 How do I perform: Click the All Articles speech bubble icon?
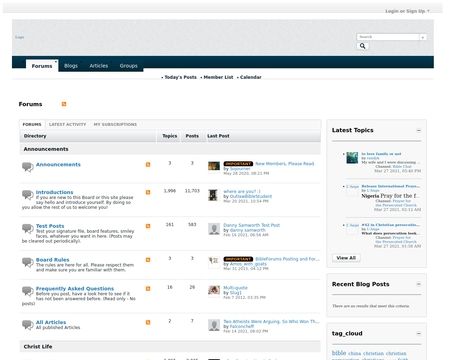coord(28,325)
